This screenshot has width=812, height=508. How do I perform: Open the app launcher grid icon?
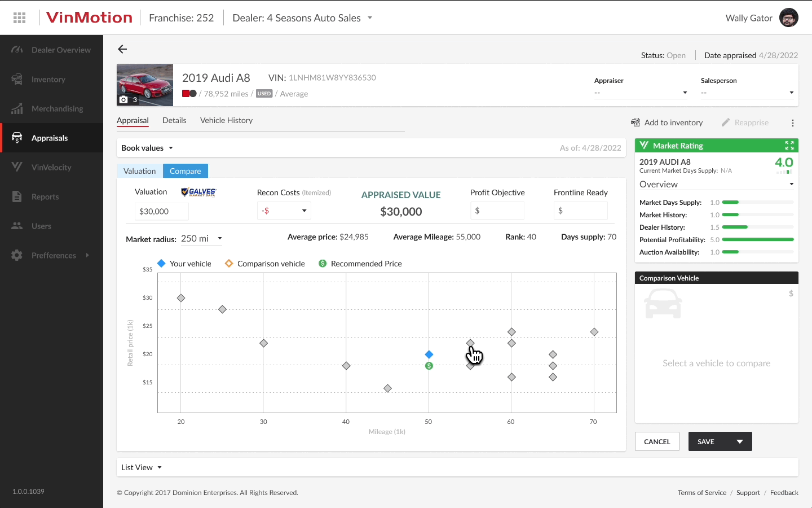pyautogui.click(x=19, y=17)
